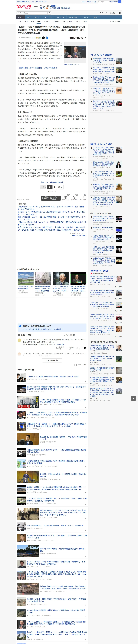Share article on X from headline area

[43, 38]
